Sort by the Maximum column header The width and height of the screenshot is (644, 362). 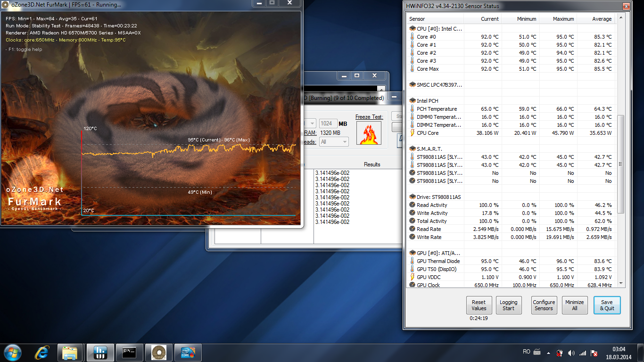click(558, 19)
